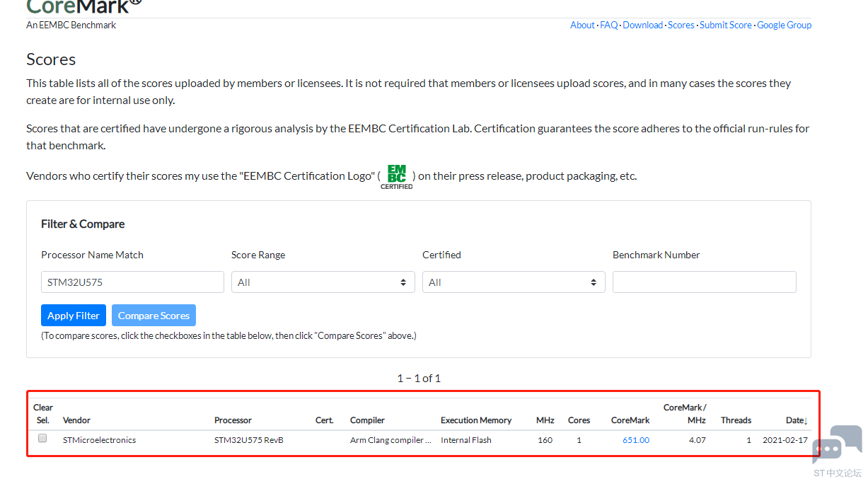
Task: Sort by the Compiler column header
Action: click(367, 420)
